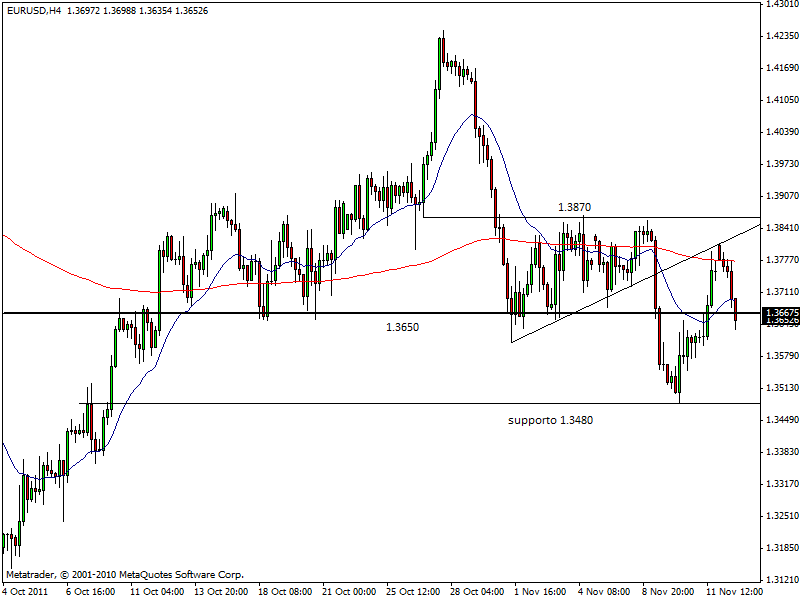Select the 1.3650 level label
The width and height of the screenshot is (800, 600).
(403, 326)
